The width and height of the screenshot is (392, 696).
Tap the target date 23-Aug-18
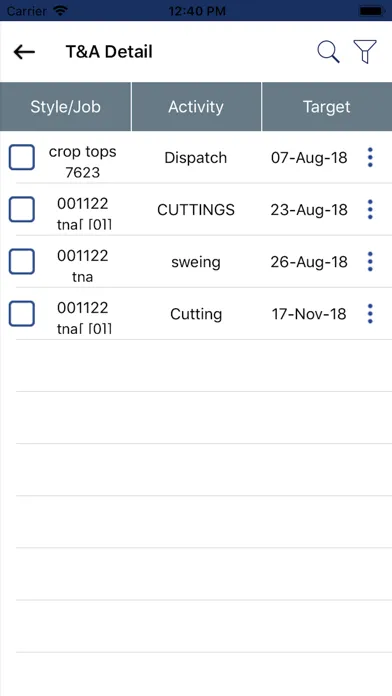309,210
